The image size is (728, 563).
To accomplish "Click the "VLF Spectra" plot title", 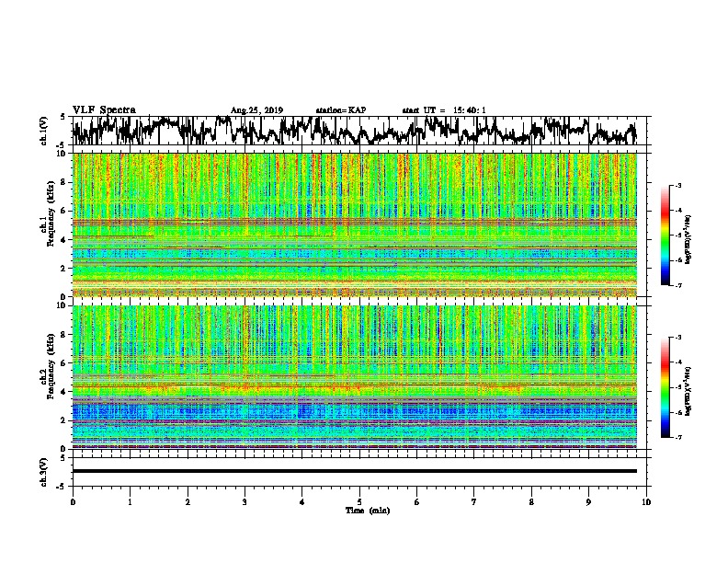I will (x=104, y=109).
